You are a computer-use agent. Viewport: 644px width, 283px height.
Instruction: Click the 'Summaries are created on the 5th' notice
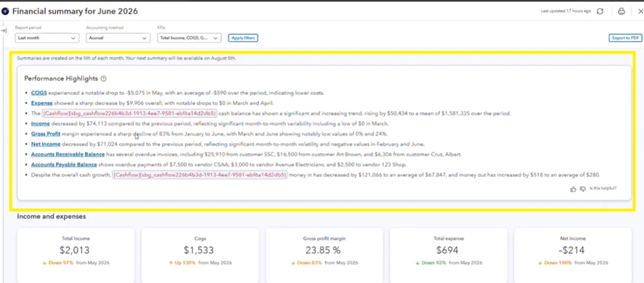pos(127,58)
